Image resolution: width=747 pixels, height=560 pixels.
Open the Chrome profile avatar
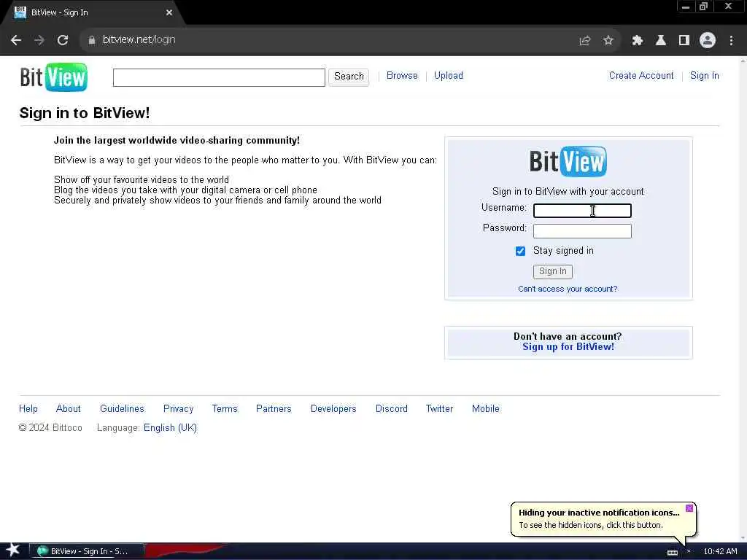pos(708,41)
